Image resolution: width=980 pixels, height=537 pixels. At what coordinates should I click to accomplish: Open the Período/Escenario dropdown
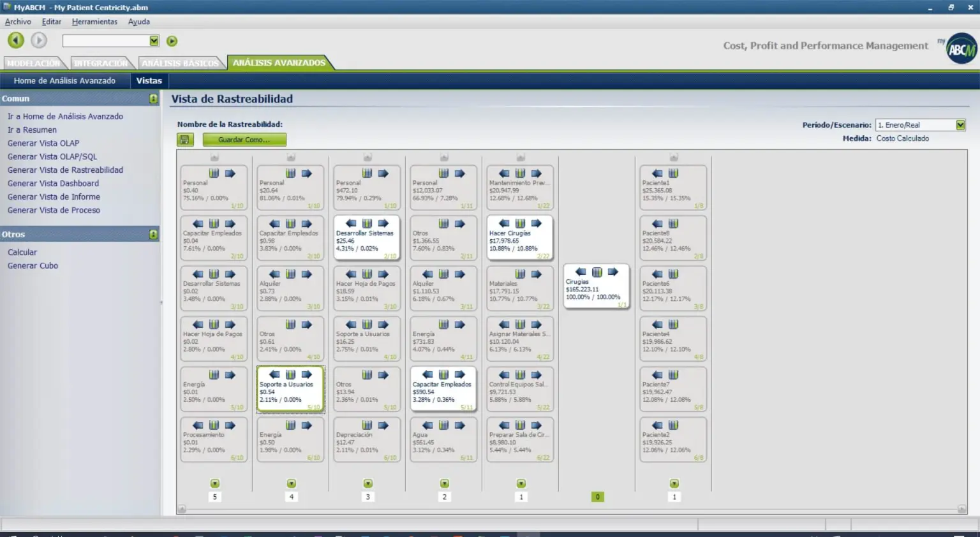[960, 125]
